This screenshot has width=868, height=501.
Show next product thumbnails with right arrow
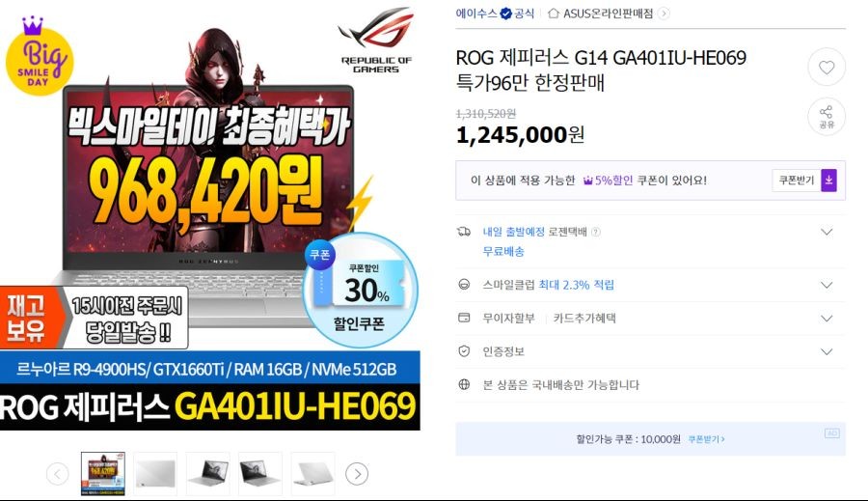click(x=357, y=474)
